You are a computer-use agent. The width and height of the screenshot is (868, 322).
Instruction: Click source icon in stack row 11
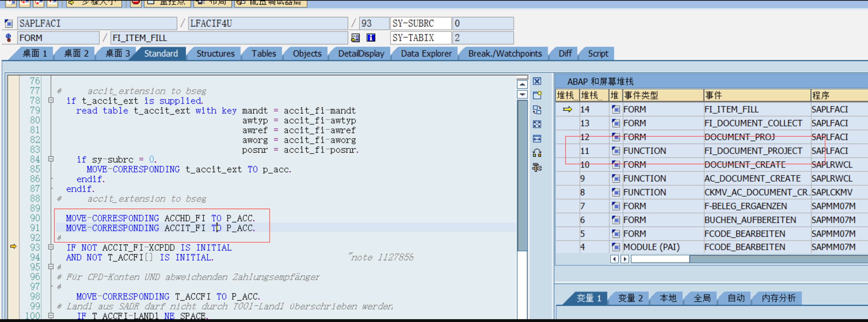[616, 151]
